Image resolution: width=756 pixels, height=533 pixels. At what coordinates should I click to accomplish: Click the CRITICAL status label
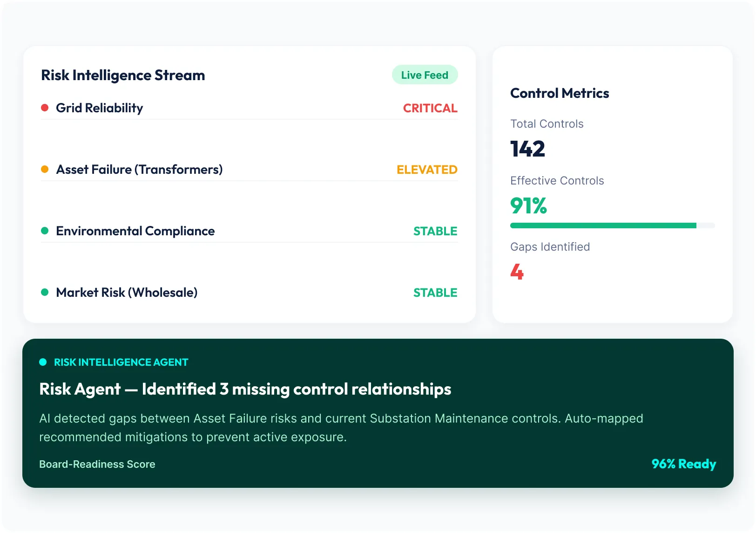pyautogui.click(x=430, y=109)
